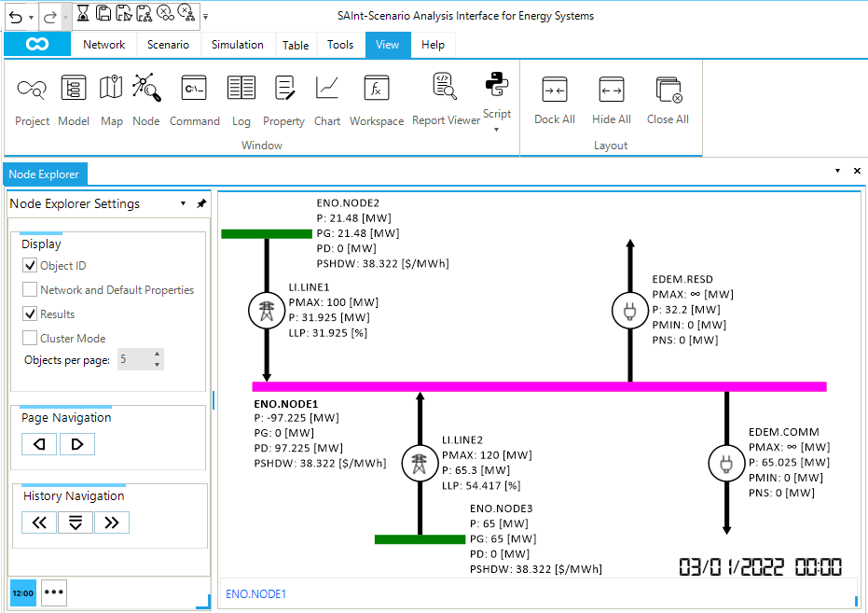Open the Workspace window
This screenshot has height=613, width=868.
point(377,100)
